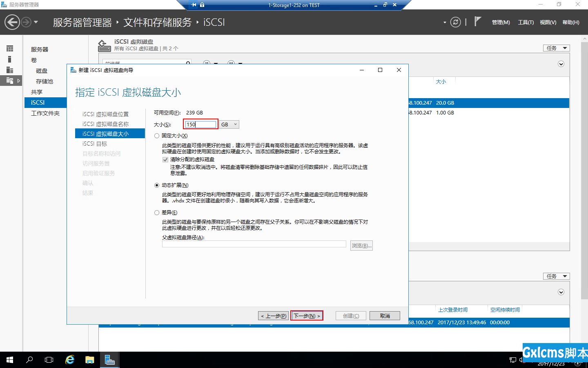Image resolution: width=588 pixels, height=368 pixels.
Task: Select 服务器 in the navigation pane
Action: point(40,49)
